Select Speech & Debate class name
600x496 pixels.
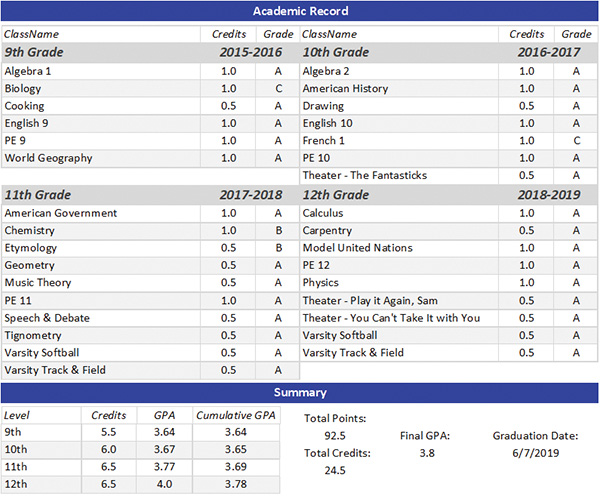click(x=47, y=318)
